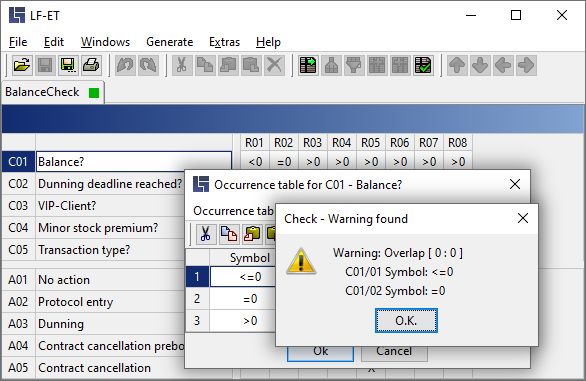
Task: Select action 'No action'
Action: coord(110,280)
